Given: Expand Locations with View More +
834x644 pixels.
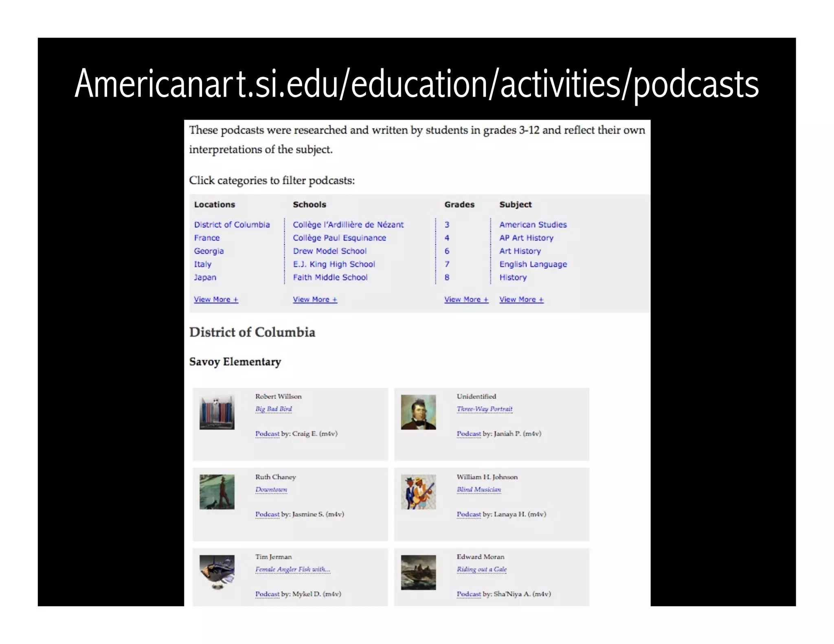Looking at the screenshot, I should coord(216,300).
